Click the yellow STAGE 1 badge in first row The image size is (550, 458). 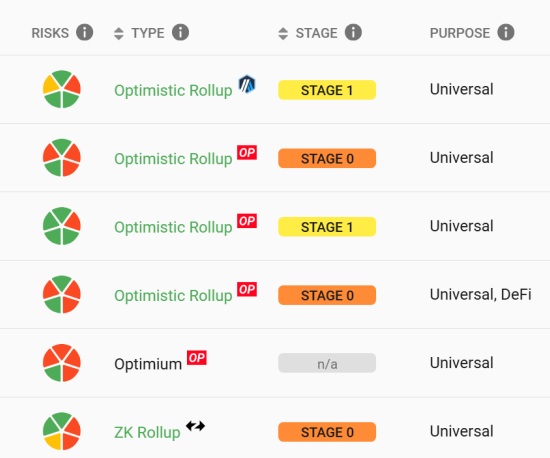click(x=327, y=90)
